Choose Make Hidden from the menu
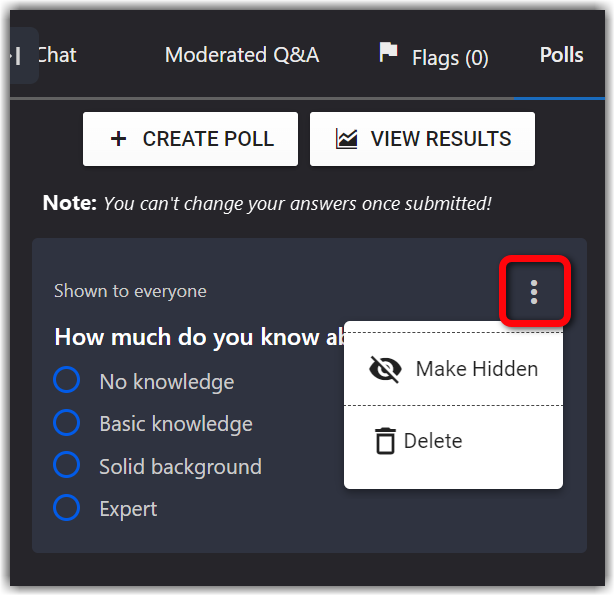 click(x=476, y=369)
